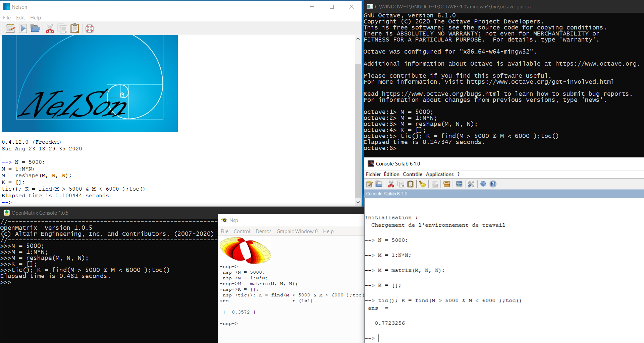Click the Copy icon in Nelson toolbar
The width and height of the screenshot is (644, 343).
tap(62, 29)
